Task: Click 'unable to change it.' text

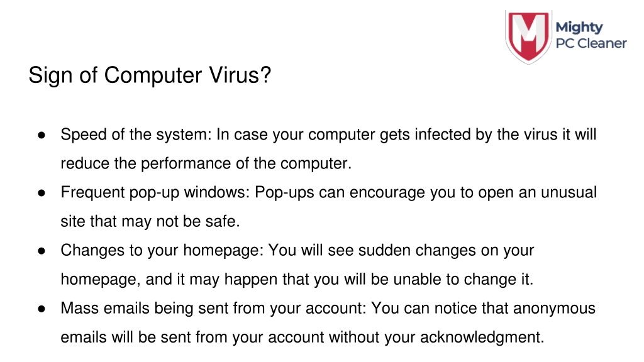Action: point(464,280)
